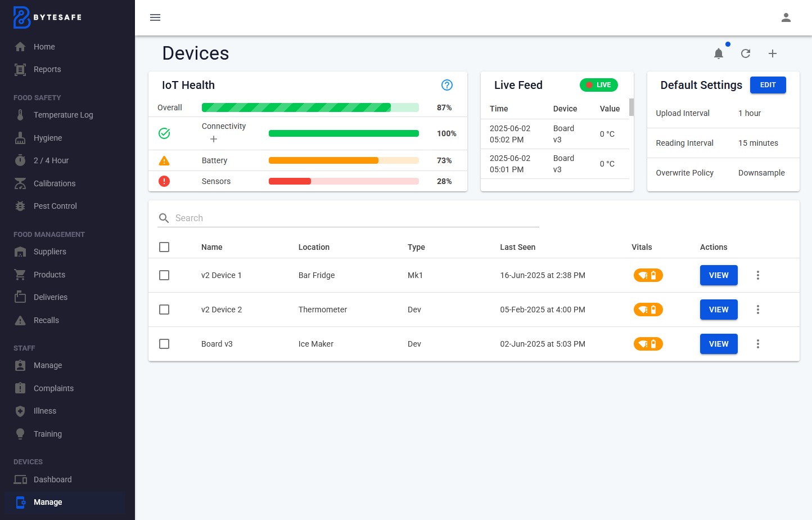
Task: Select the Board v3 row checkbox
Action: point(164,344)
